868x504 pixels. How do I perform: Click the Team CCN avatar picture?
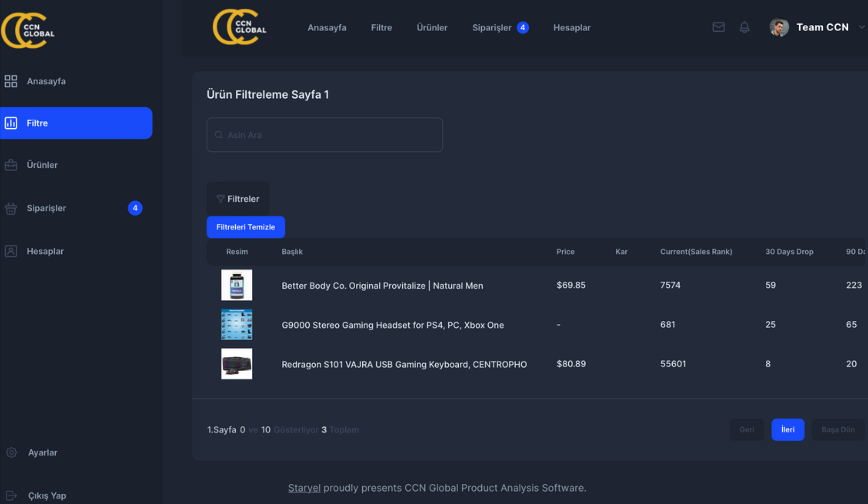tap(779, 28)
